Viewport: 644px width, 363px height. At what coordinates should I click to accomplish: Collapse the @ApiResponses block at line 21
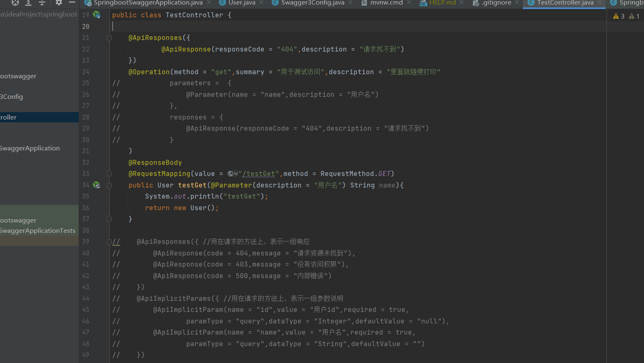click(109, 38)
